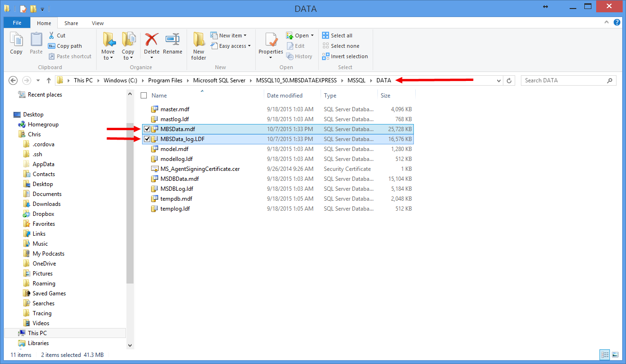
Task: Click Select none in ribbon
Action: pos(340,46)
